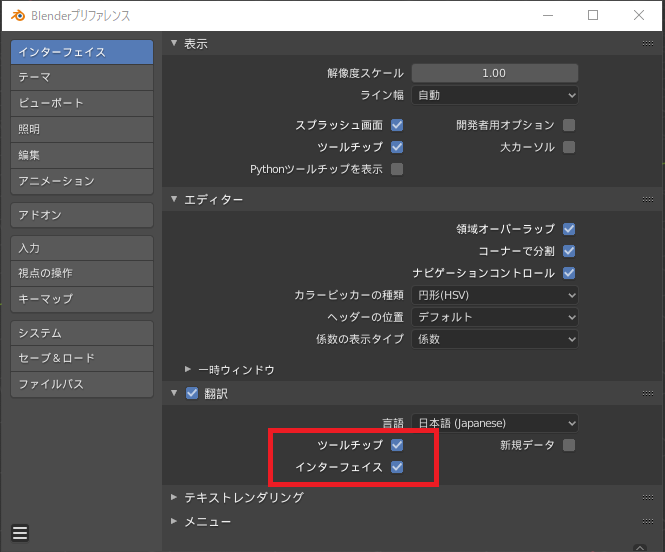
Task: Collapse the 表示 panel
Action: pyautogui.click(x=174, y=43)
